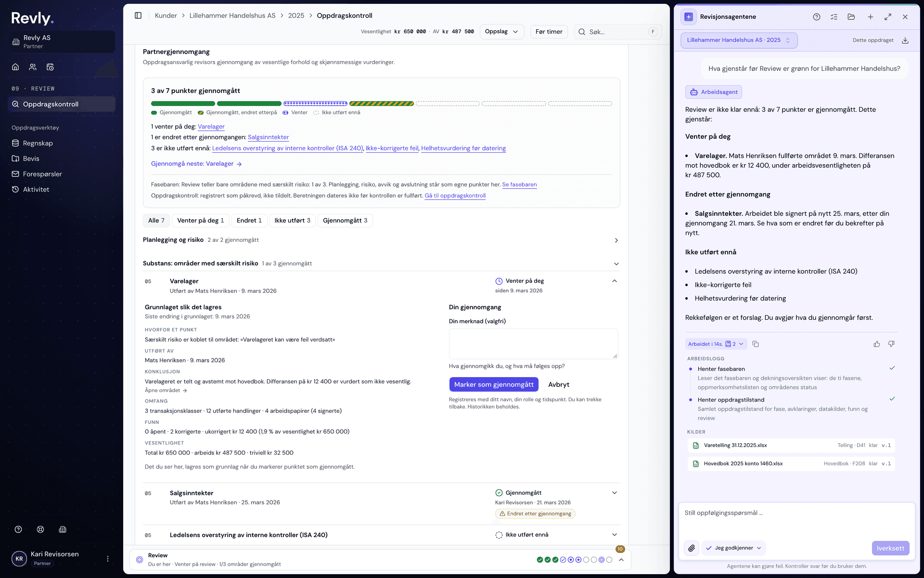Open the Oppslag dropdown
Image resolution: width=924 pixels, height=578 pixels.
(x=501, y=32)
